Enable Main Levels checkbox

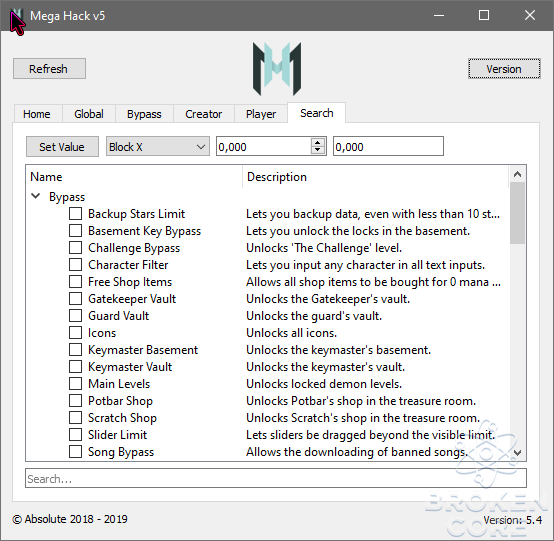[75, 383]
